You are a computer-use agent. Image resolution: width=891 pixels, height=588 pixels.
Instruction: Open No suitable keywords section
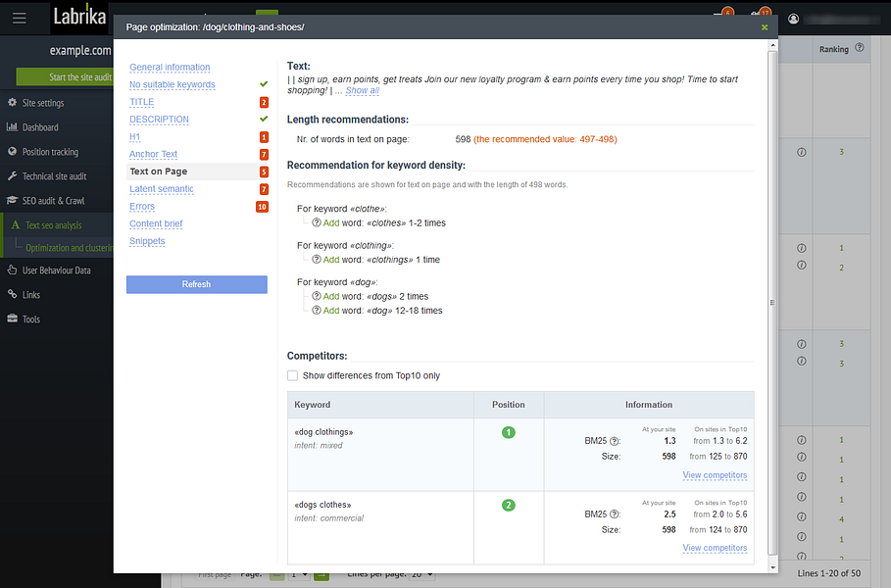tap(173, 84)
